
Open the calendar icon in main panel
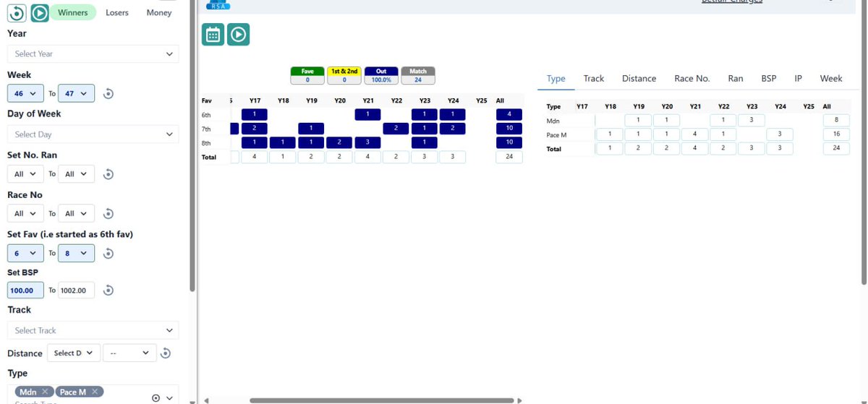click(x=213, y=35)
